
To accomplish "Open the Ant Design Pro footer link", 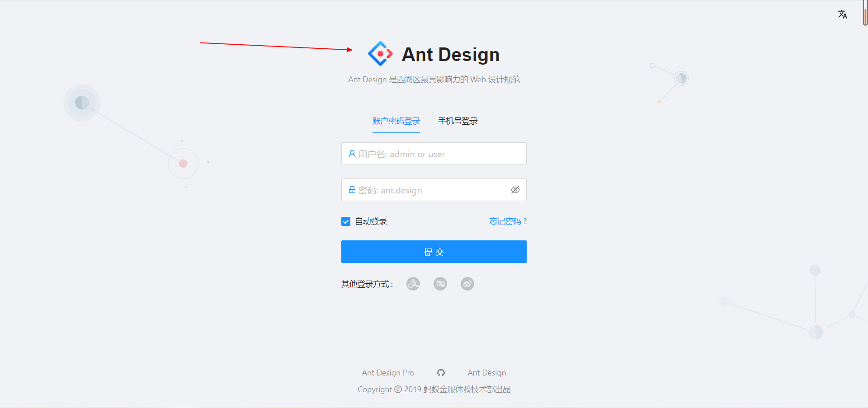I will pos(388,373).
